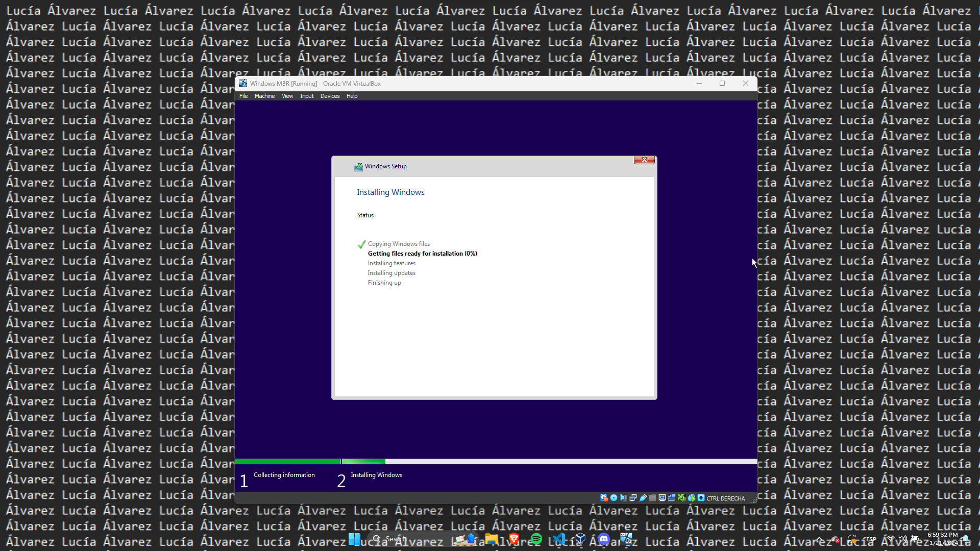Click the shared folders status icon
980x551 pixels.
click(x=652, y=498)
